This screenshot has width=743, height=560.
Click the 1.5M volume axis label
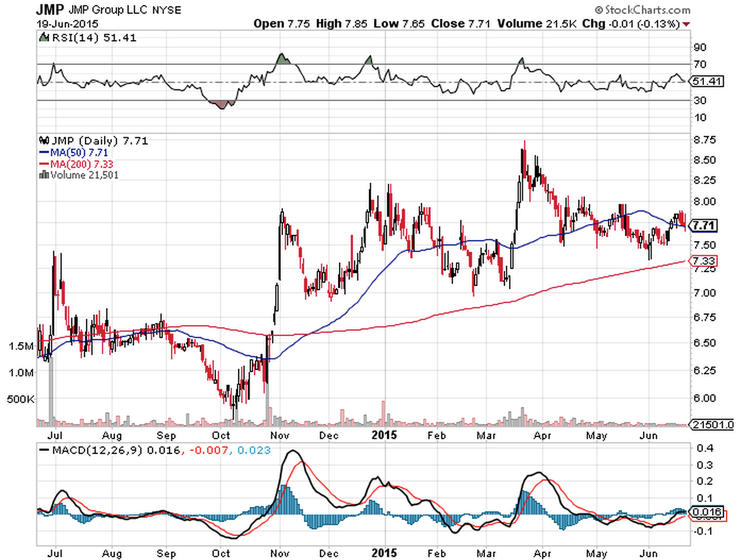[22, 346]
